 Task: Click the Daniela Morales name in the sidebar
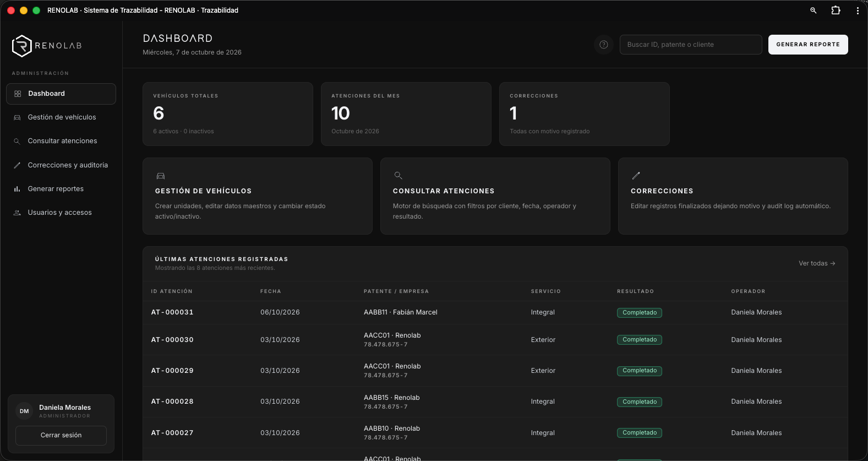[65, 408]
